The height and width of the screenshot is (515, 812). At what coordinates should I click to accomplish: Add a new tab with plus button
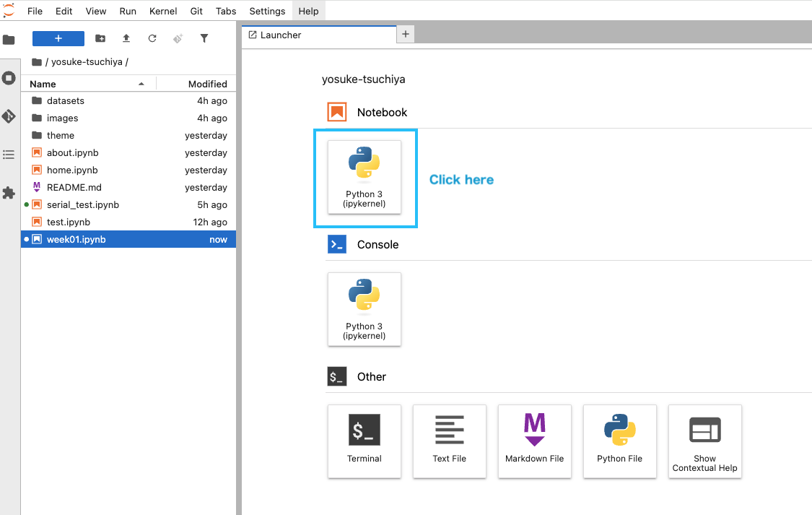pyautogui.click(x=406, y=34)
